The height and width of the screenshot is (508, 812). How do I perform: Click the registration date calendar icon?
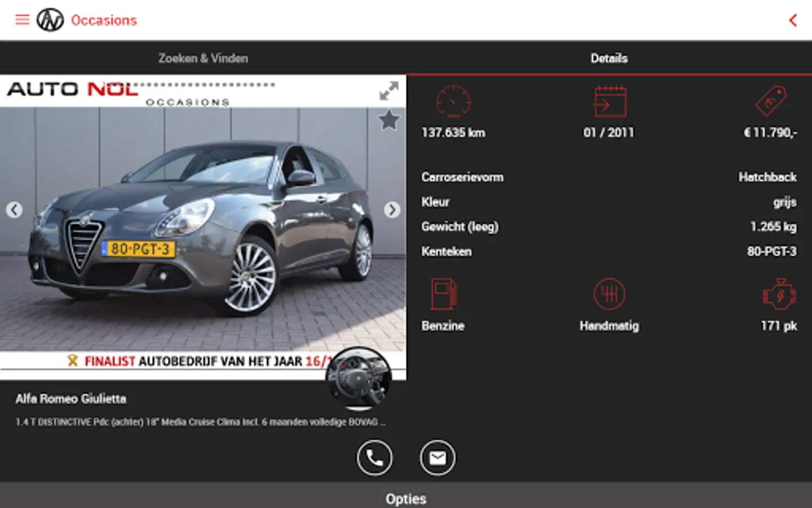point(610,102)
